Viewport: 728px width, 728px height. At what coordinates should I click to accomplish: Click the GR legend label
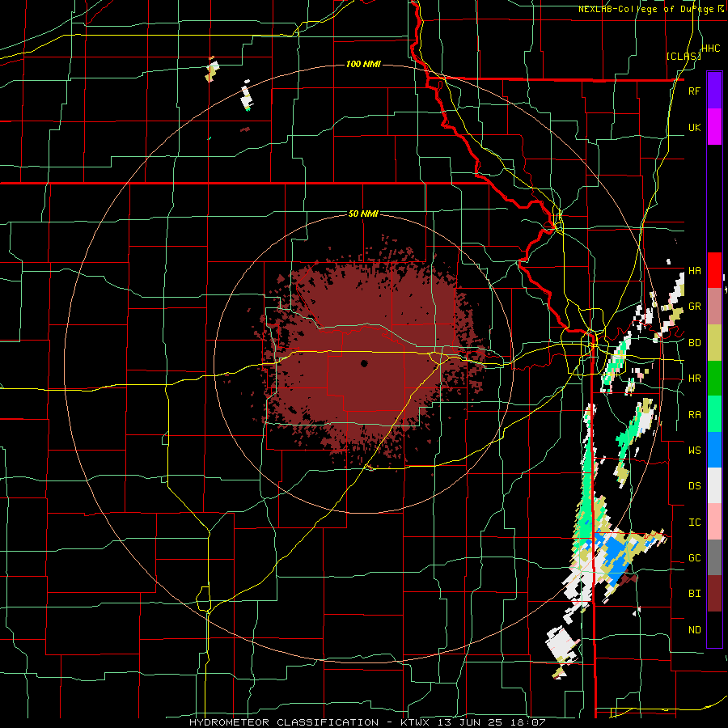click(694, 307)
